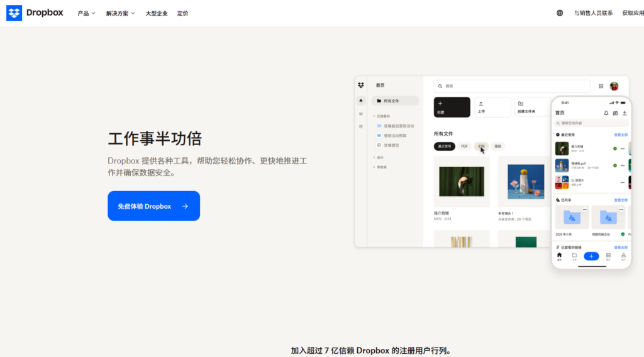Click the Dropbox logo in the mockup sidebar
644x357 pixels.
click(x=360, y=85)
